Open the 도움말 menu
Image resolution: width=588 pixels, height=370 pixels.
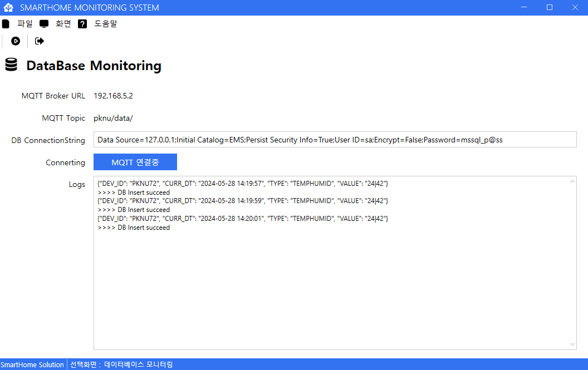pyautogui.click(x=105, y=23)
